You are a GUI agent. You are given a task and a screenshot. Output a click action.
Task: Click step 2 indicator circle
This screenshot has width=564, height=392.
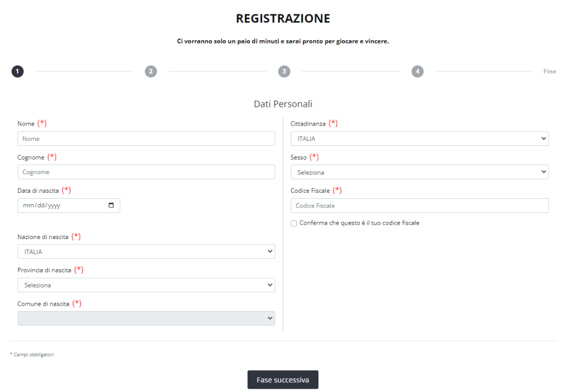[150, 71]
